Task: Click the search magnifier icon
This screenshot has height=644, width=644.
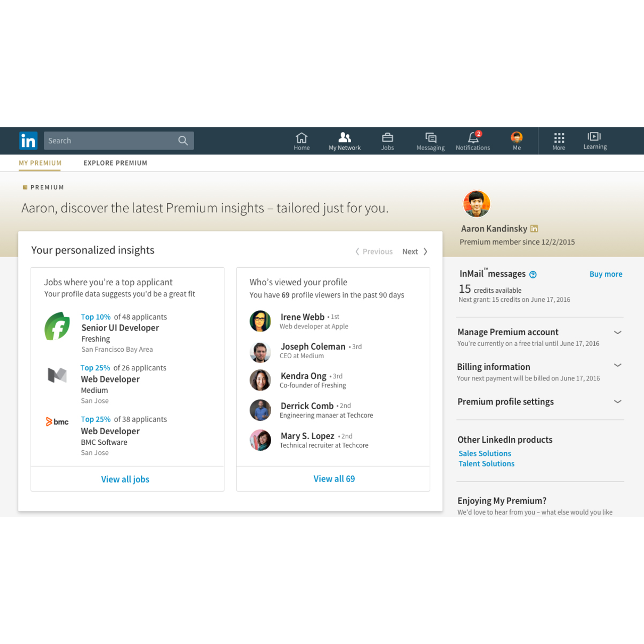Action: pos(183,141)
